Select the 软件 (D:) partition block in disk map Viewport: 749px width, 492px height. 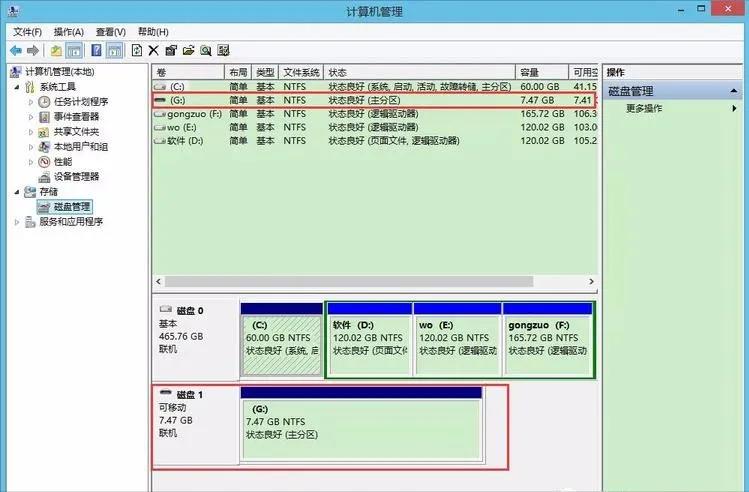tap(369, 340)
